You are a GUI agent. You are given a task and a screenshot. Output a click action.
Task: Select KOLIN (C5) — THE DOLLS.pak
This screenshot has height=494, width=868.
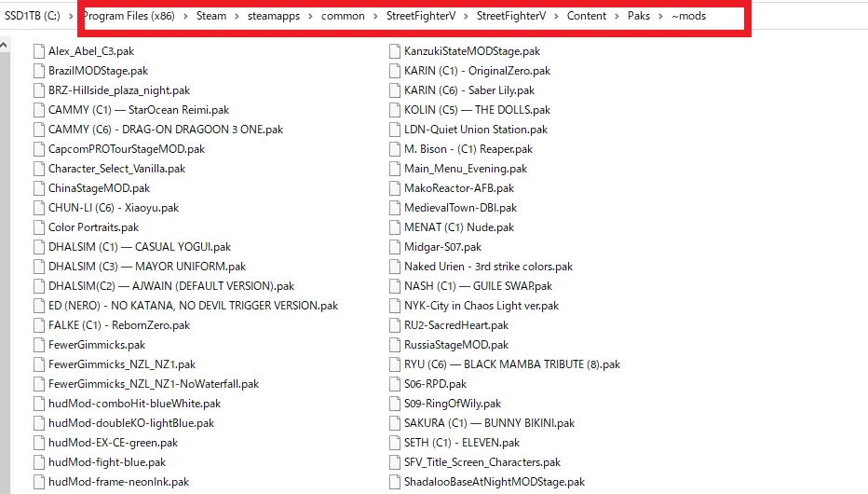coord(470,110)
